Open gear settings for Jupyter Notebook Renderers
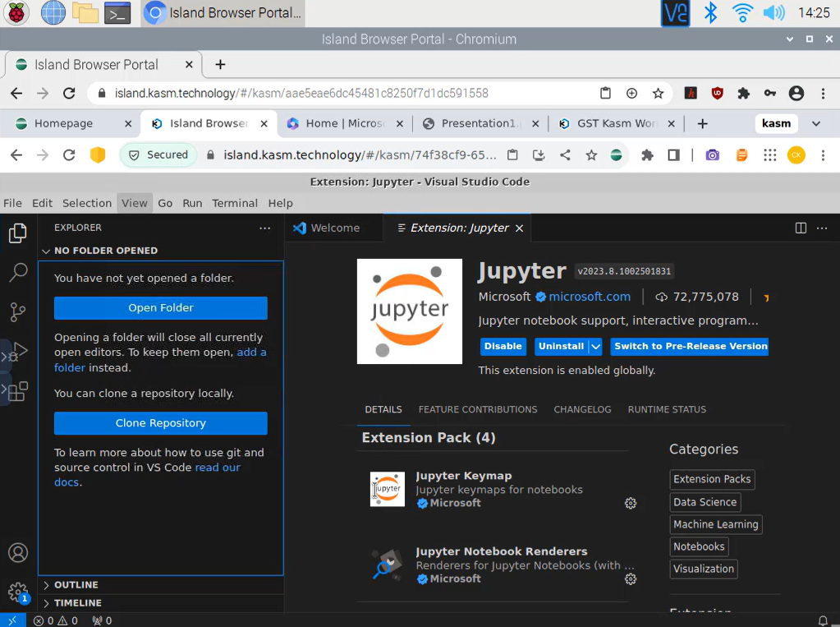The image size is (840, 627). [x=631, y=579]
